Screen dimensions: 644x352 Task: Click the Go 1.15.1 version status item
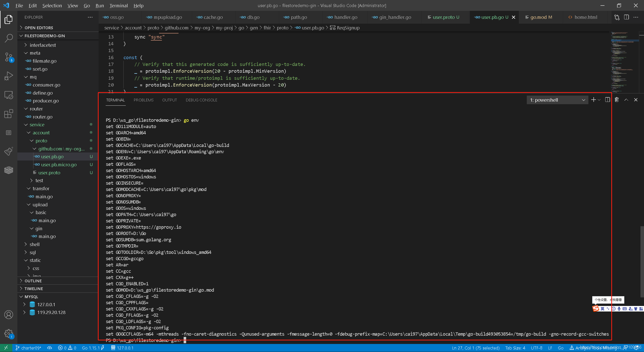(91, 348)
